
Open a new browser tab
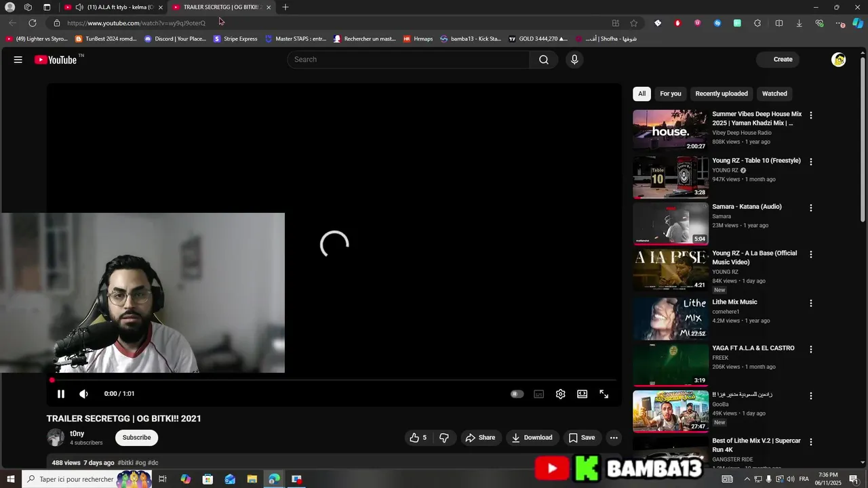click(285, 7)
